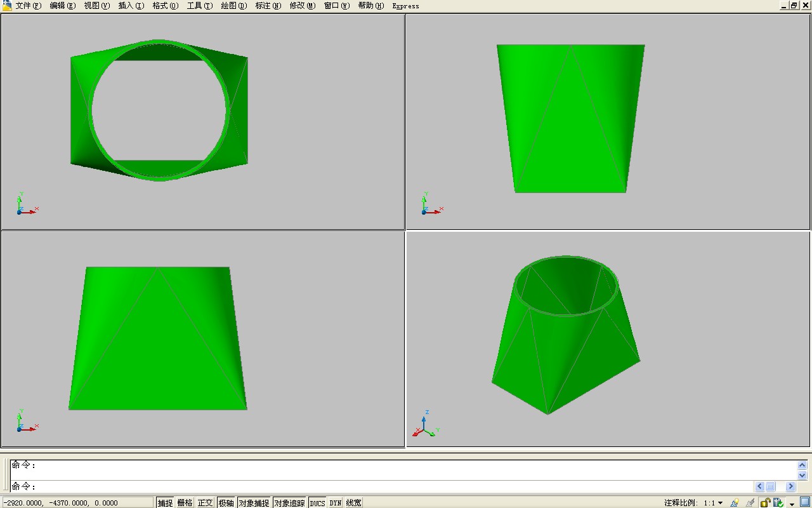Open the 格式(O) menu
Screen dimensions: 812x508
coord(165,6)
